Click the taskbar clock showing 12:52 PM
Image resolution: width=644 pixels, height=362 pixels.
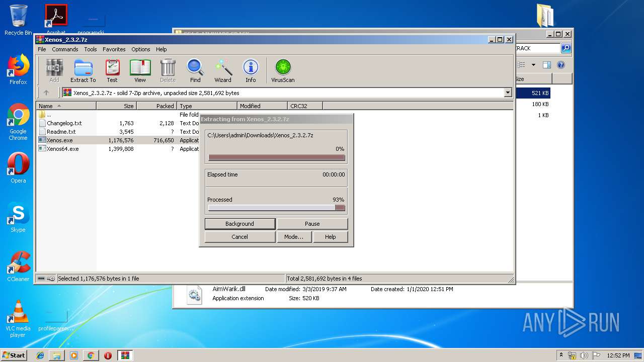point(618,355)
